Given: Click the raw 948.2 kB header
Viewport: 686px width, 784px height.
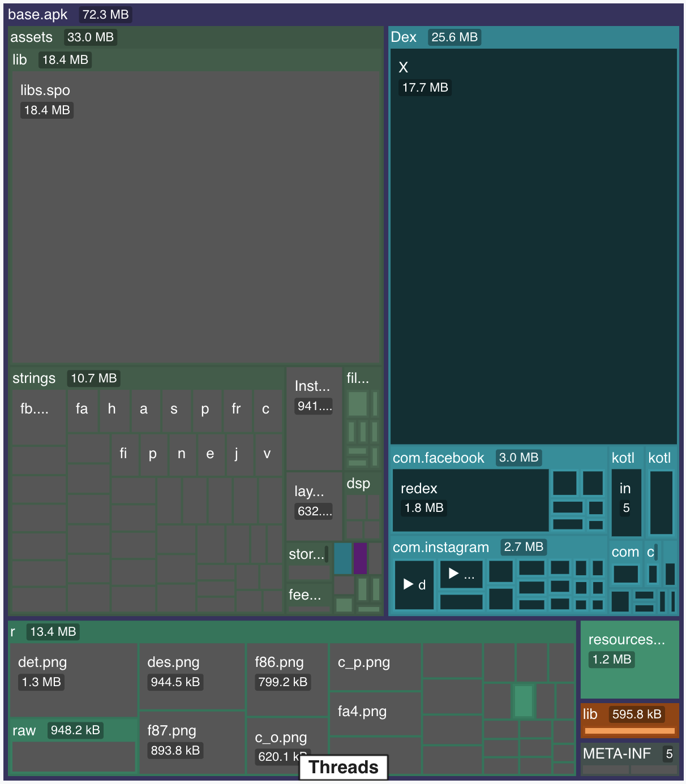Looking at the screenshot, I should click(x=74, y=730).
